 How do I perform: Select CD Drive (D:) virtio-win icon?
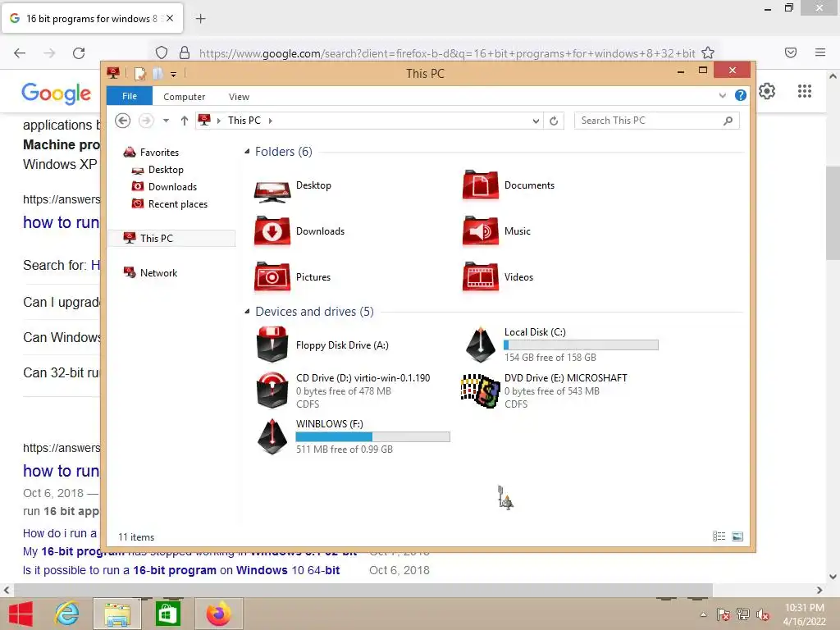272,390
